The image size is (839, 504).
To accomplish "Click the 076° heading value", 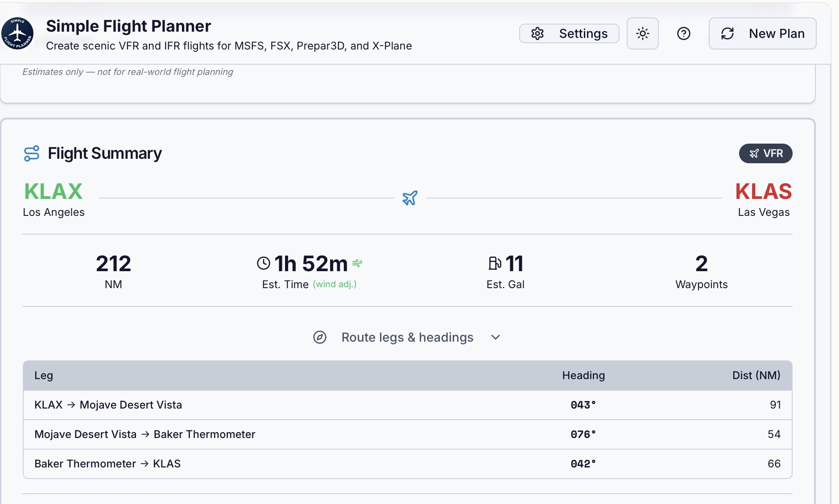I will pos(583,434).
